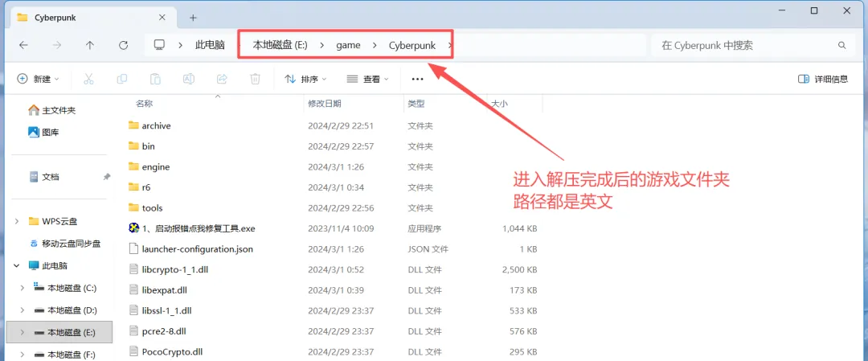The image size is (868, 361).
Task: Click chevron after Cyberpunk in address bar
Action: point(449,45)
